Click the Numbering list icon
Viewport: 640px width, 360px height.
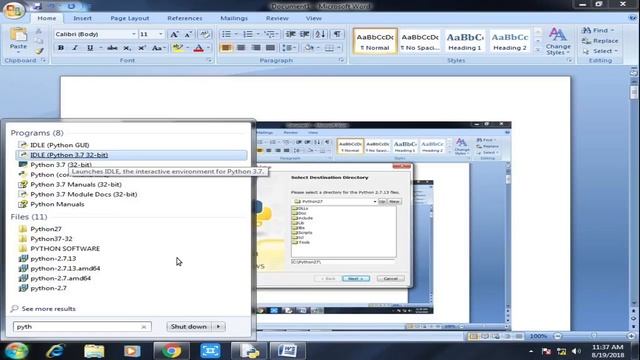248,34
